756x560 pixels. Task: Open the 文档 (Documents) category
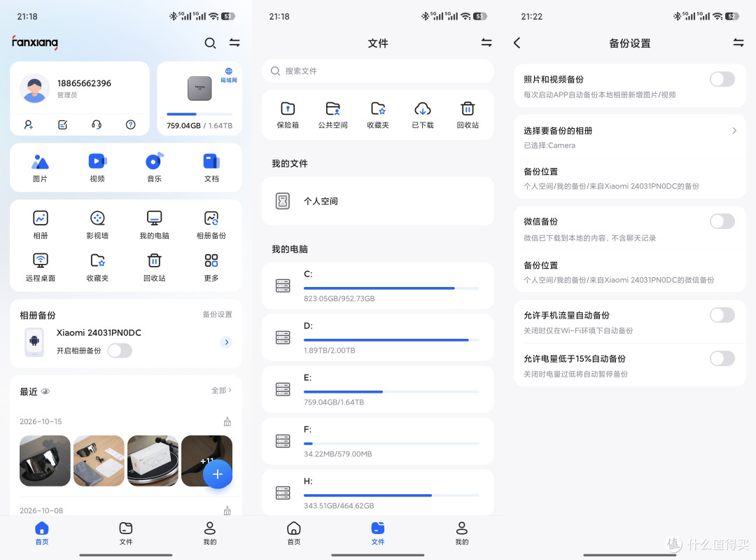pos(211,167)
